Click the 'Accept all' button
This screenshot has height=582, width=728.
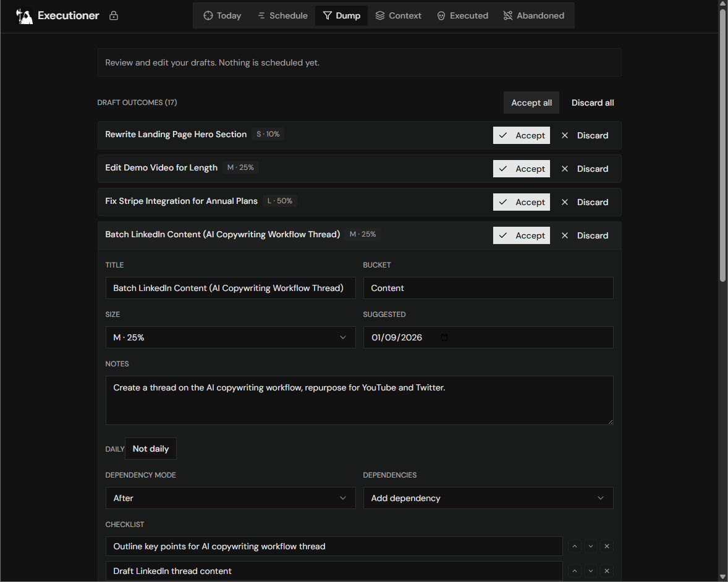(x=531, y=103)
